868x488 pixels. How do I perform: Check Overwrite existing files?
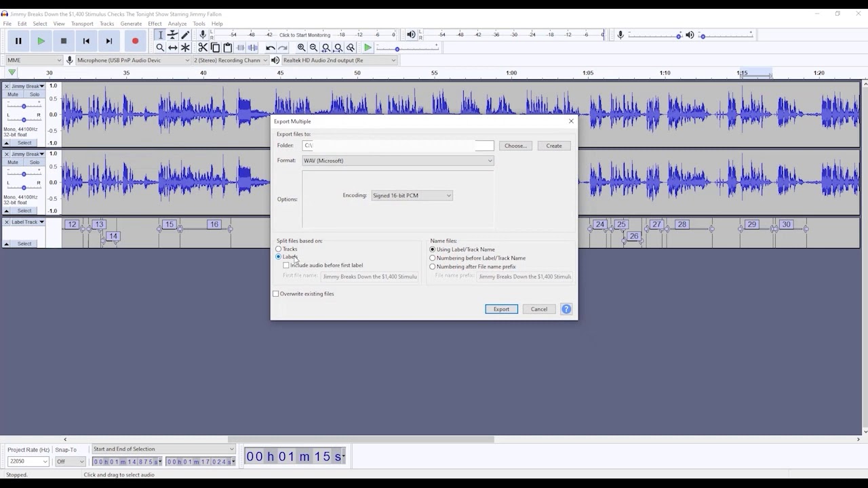275,293
